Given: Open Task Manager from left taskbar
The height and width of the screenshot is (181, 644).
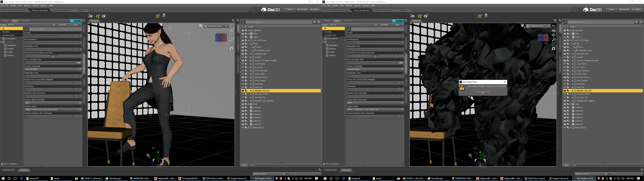Looking at the screenshot, I should (x=113, y=178).
